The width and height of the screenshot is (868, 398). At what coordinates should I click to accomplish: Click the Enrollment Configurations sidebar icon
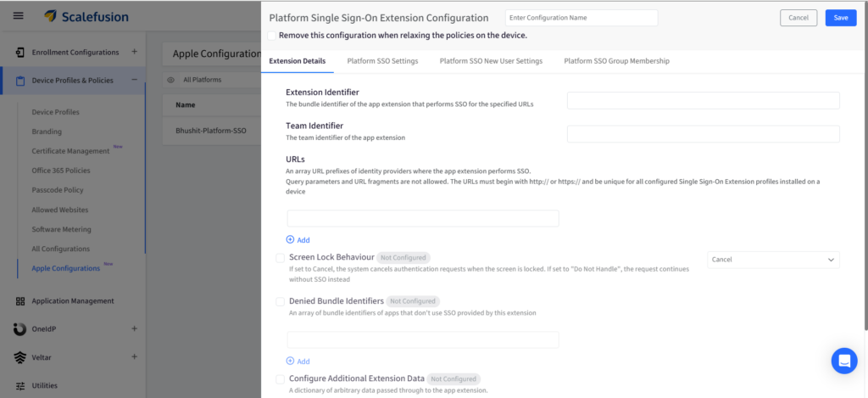coord(19,52)
